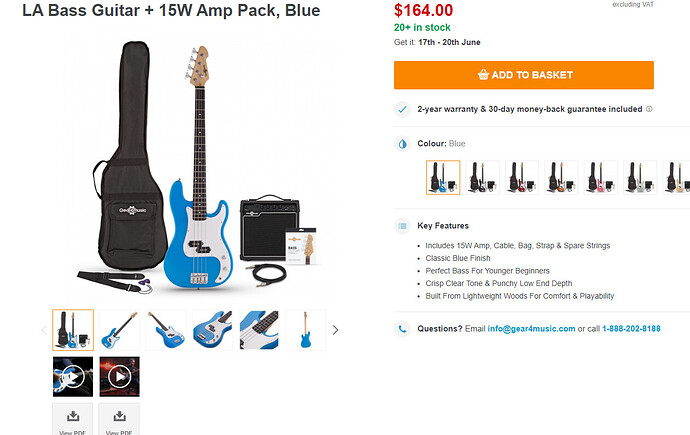View the back-of-bass gallery thumbnail
The image size is (690, 435).
pos(305,330)
